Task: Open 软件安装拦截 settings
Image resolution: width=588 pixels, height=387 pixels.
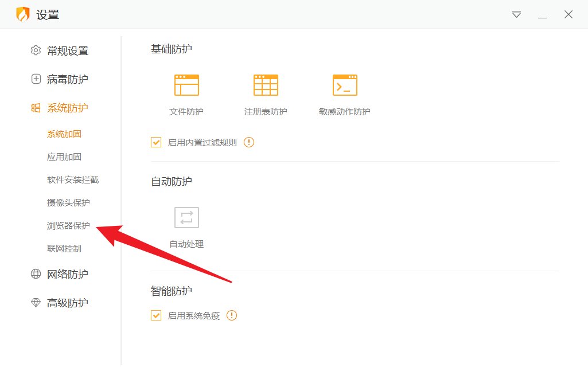Action: [75, 179]
